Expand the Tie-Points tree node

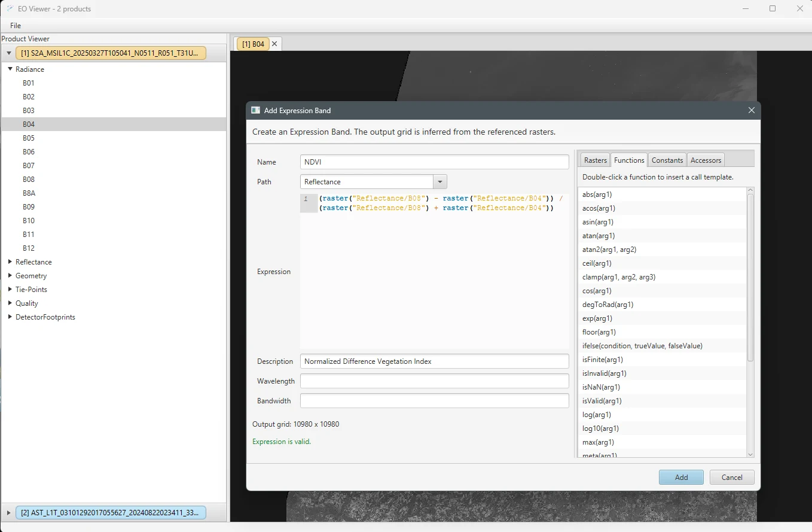coord(10,289)
